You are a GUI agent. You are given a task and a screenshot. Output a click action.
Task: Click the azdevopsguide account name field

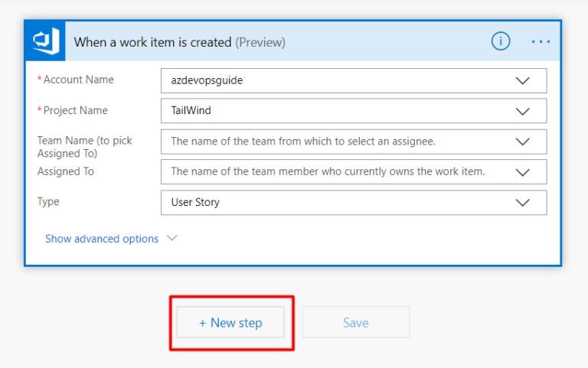[x=337, y=80]
